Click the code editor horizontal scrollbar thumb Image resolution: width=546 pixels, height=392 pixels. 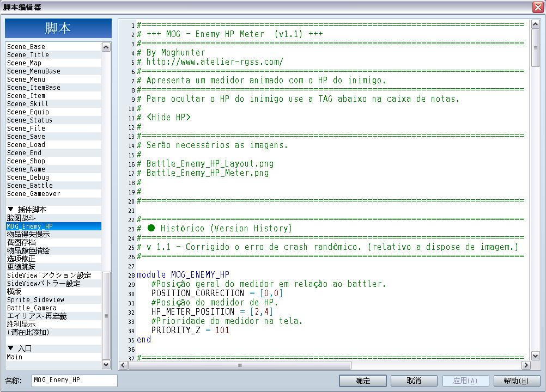pyautogui.click(x=240, y=365)
